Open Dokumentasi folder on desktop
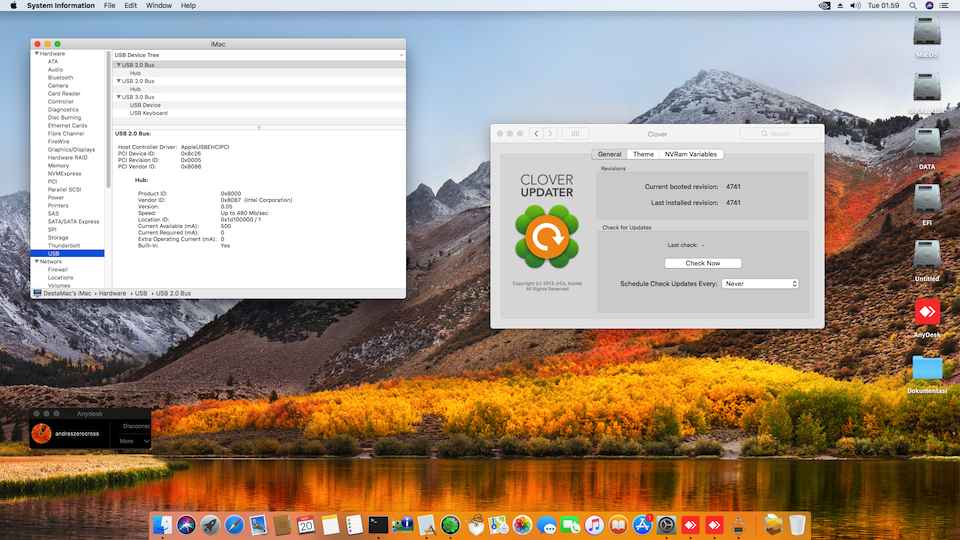This screenshot has width=960, height=540. pyautogui.click(x=927, y=369)
